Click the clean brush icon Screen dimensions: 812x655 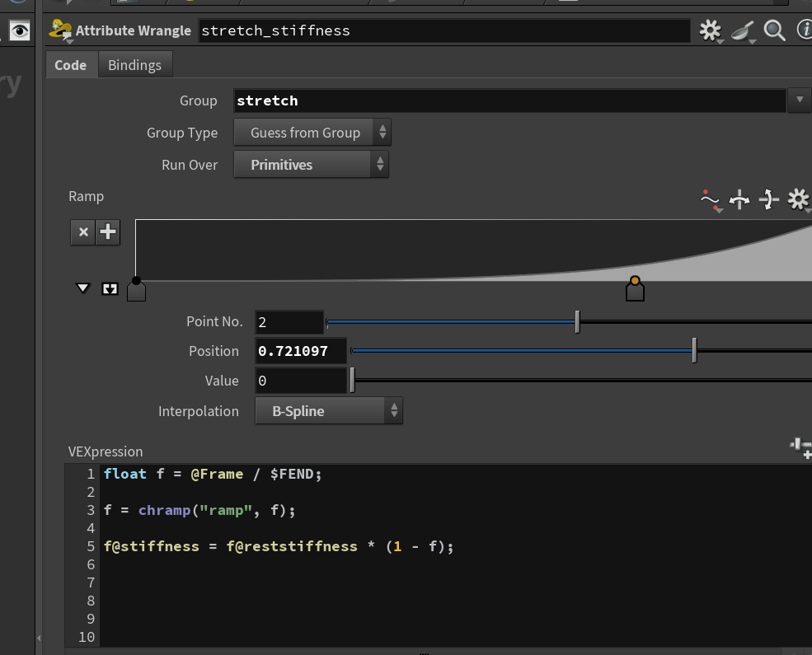[743, 31]
